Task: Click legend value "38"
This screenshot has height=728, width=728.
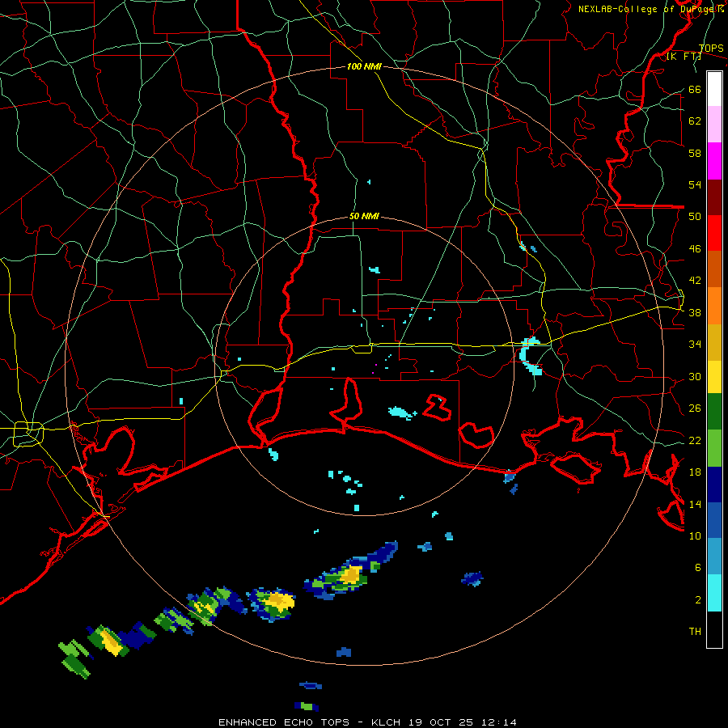Action: tap(695, 312)
